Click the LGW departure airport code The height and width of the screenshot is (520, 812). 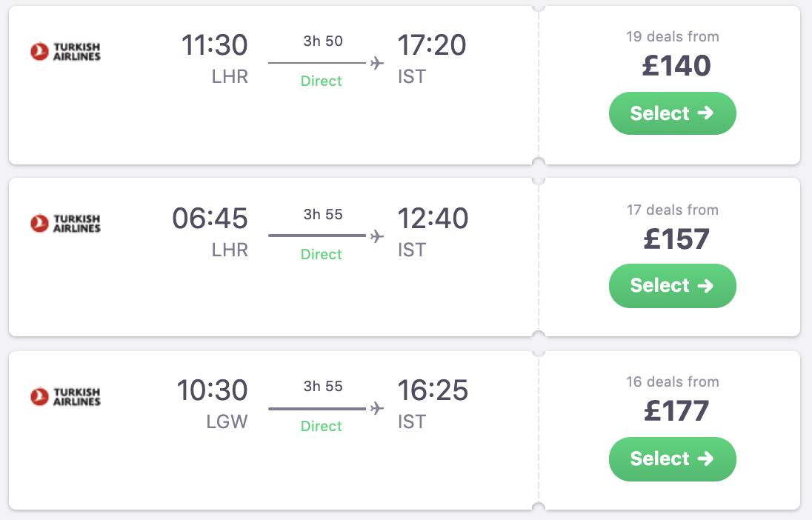[x=227, y=422]
